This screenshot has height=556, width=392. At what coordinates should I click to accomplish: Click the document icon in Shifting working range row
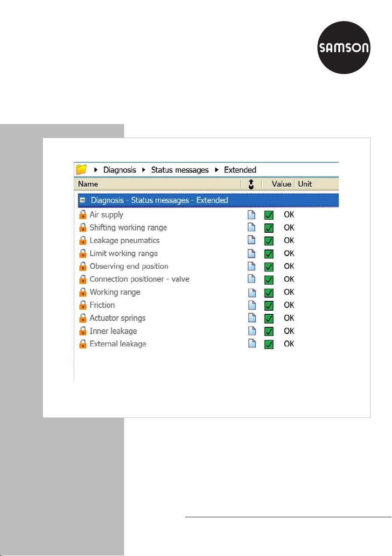click(252, 227)
